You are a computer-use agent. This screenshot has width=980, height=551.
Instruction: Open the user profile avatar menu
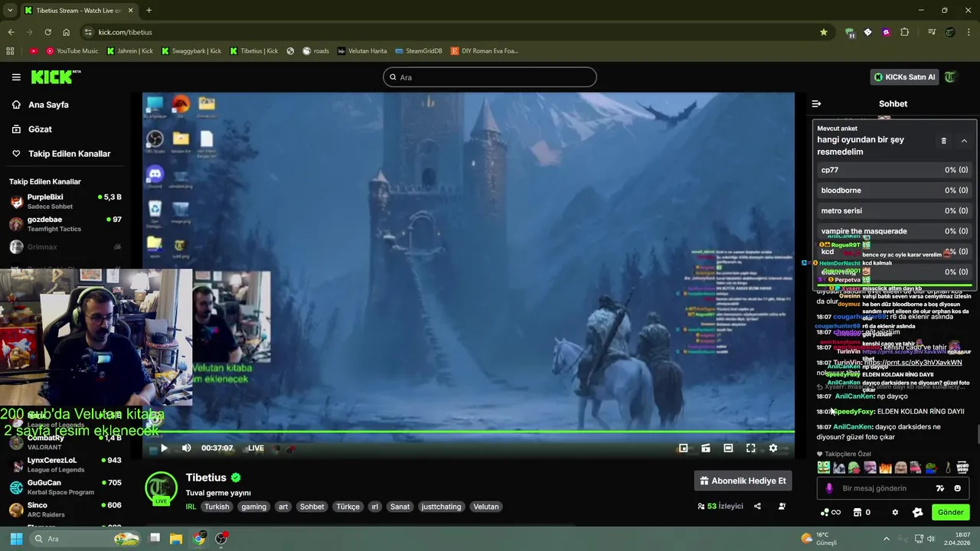click(x=950, y=77)
